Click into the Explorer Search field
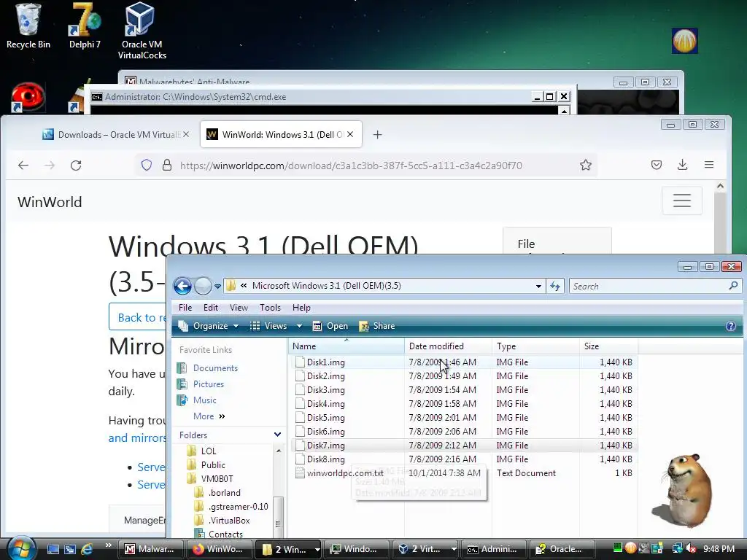Viewport: 747px width, 560px height. [x=655, y=286]
